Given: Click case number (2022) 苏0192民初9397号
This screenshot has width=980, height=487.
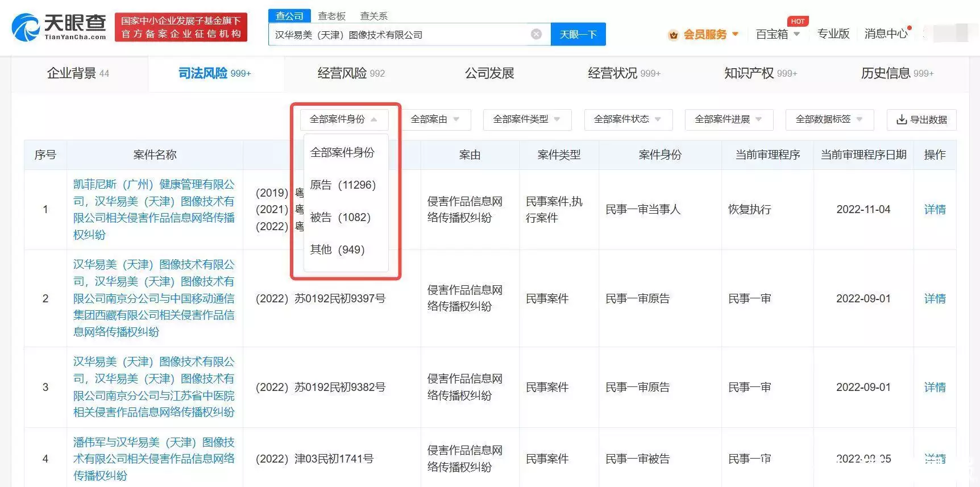Looking at the screenshot, I should 321,298.
